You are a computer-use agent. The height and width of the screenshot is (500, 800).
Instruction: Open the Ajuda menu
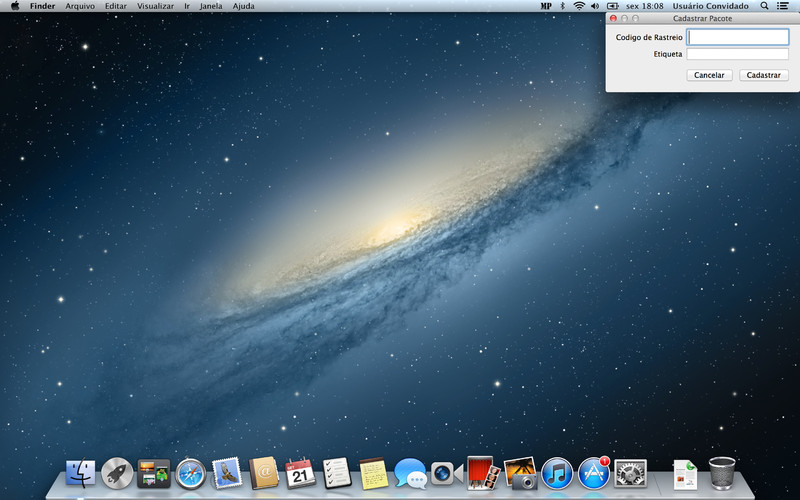(243, 6)
